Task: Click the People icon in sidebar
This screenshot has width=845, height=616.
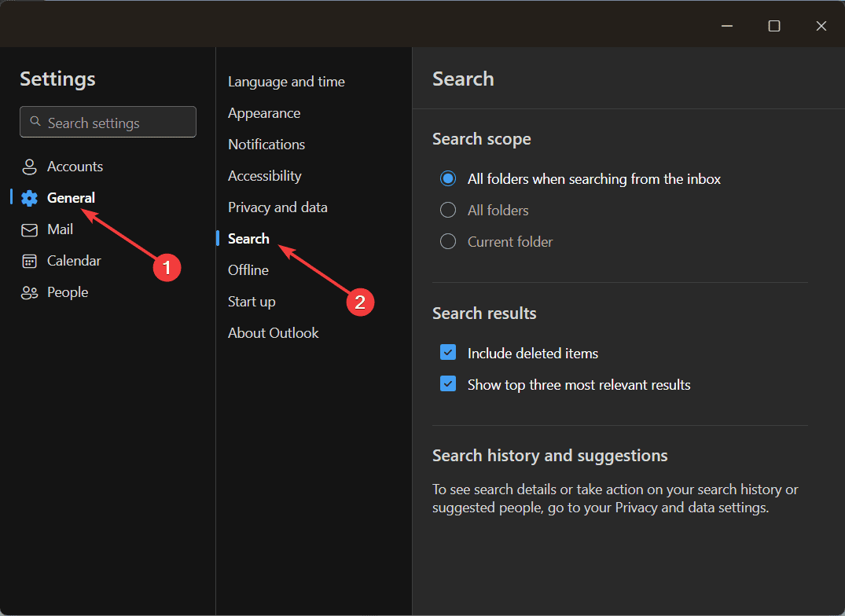Action: coord(30,292)
